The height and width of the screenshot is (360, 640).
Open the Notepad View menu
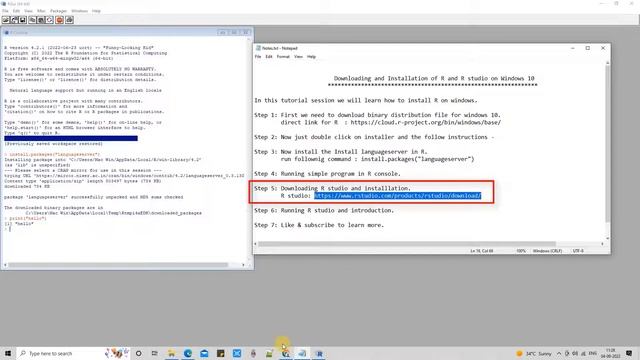coord(298,57)
